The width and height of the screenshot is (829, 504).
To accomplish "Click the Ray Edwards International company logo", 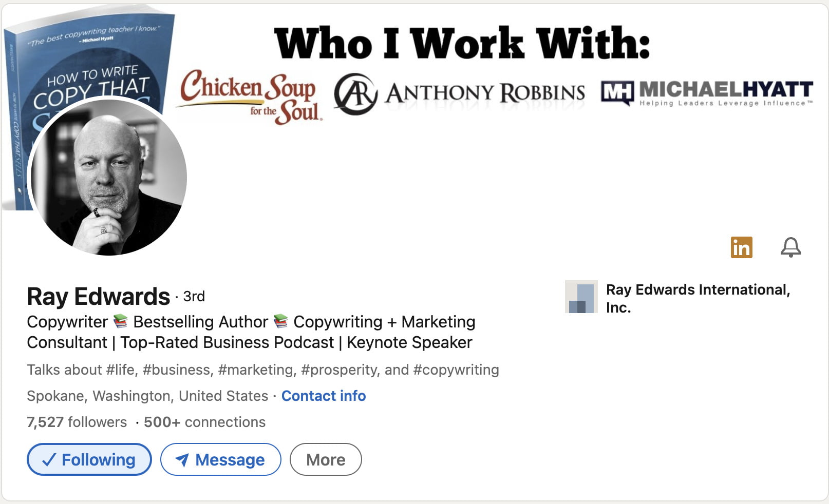I will [581, 297].
